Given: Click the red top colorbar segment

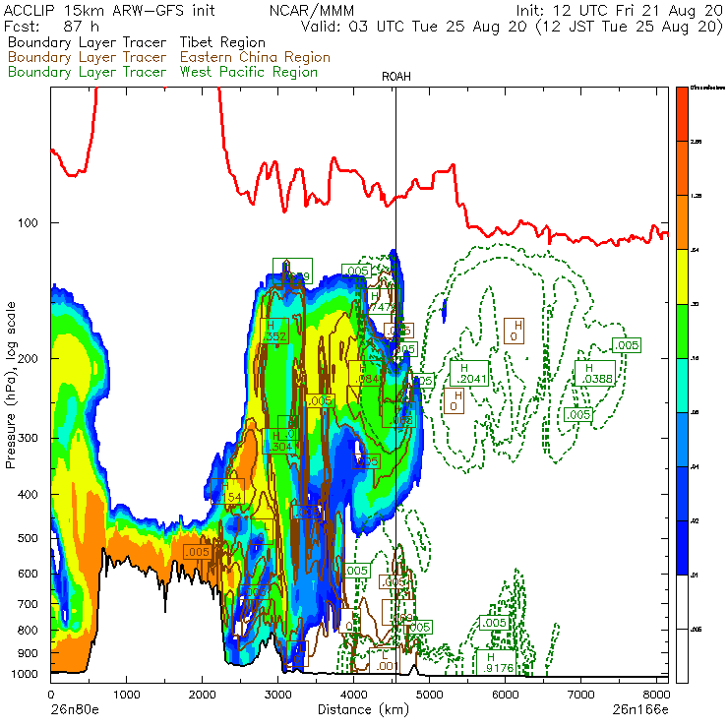Looking at the screenshot, I should (682, 114).
